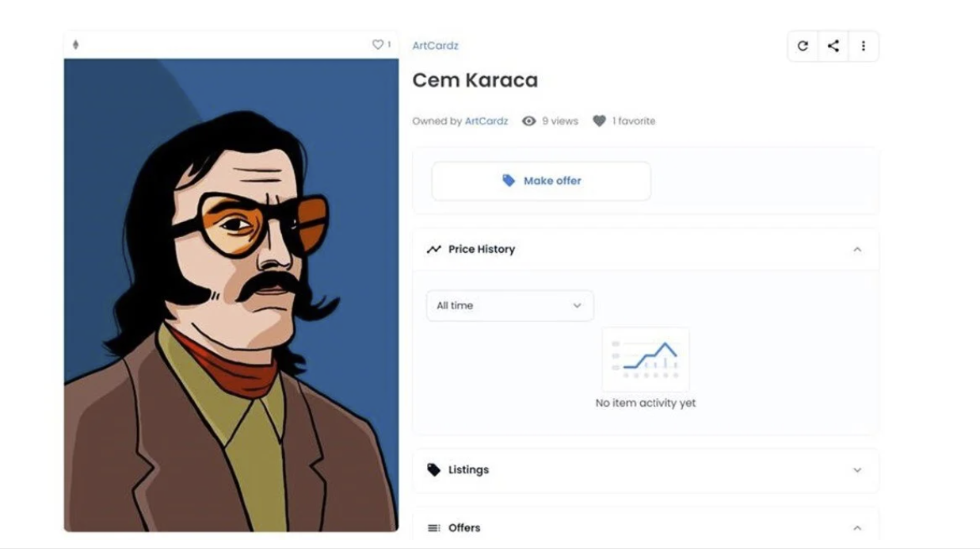Click the Make offer button

tap(541, 181)
